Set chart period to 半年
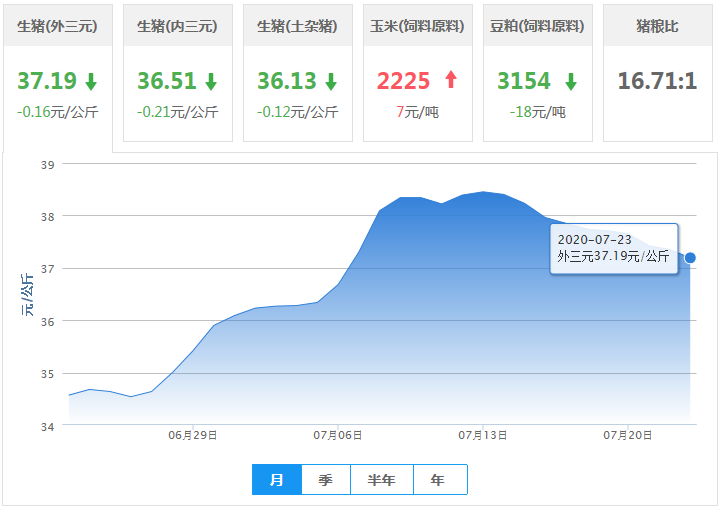 coord(382,480)
